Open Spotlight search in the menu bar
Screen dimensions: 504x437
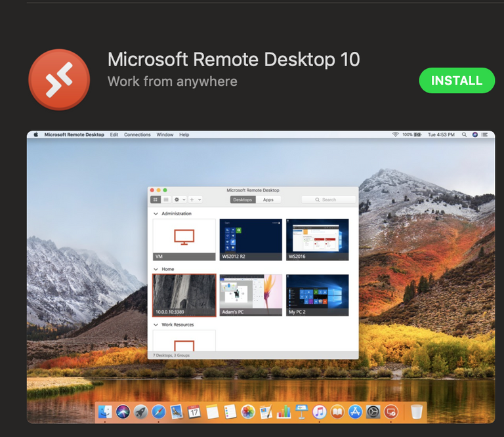[x=464, y=135]
